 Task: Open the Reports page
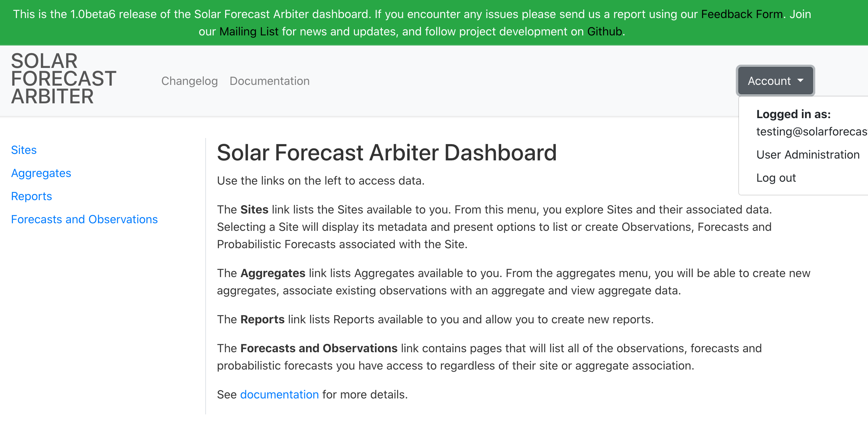point(31,196)
